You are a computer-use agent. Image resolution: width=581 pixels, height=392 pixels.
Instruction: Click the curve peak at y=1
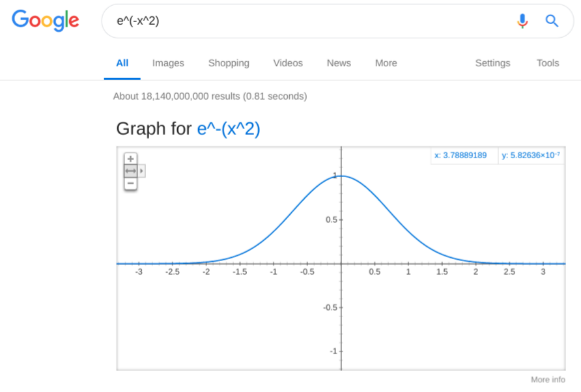pyautogui.click(x=341, y=176)
